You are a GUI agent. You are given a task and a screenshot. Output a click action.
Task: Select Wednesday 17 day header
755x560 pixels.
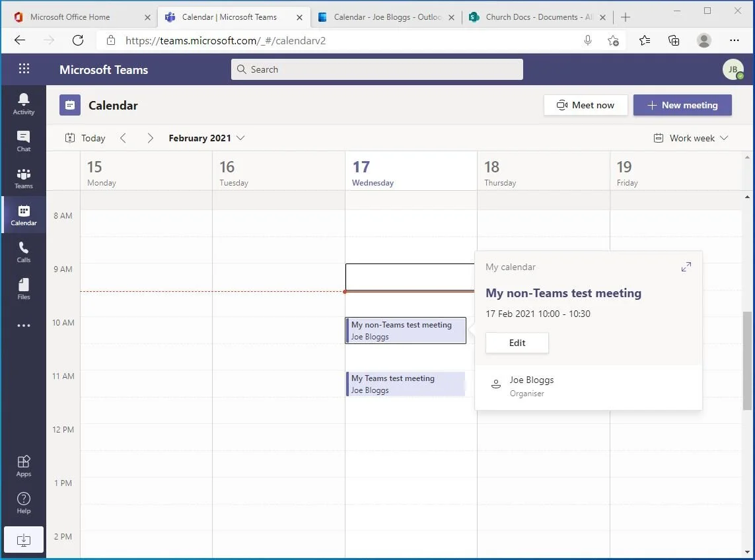point(411,172)
